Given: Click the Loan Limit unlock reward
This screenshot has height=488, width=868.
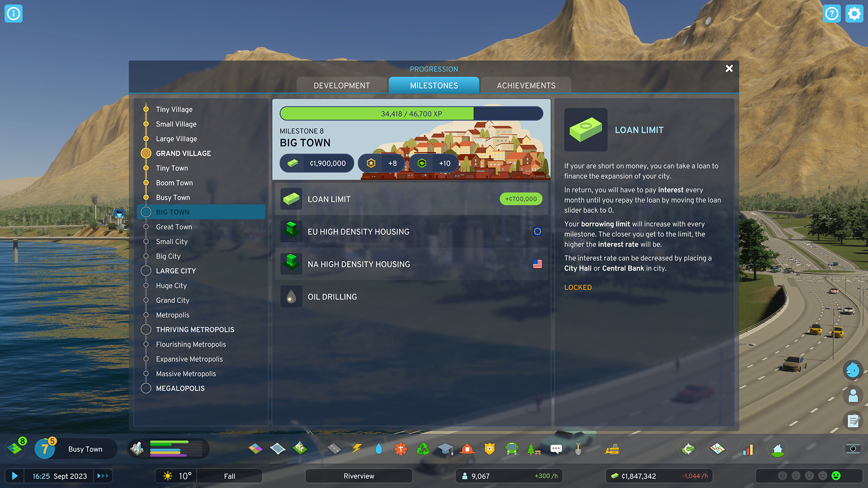Looking at the screenshot, I should (x=410, y=199).
